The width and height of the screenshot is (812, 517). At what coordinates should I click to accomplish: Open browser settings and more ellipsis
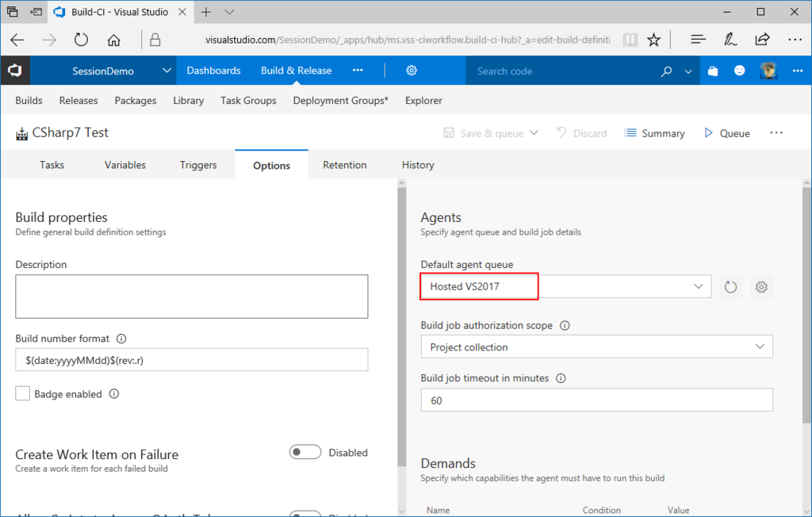pos(795,40)
